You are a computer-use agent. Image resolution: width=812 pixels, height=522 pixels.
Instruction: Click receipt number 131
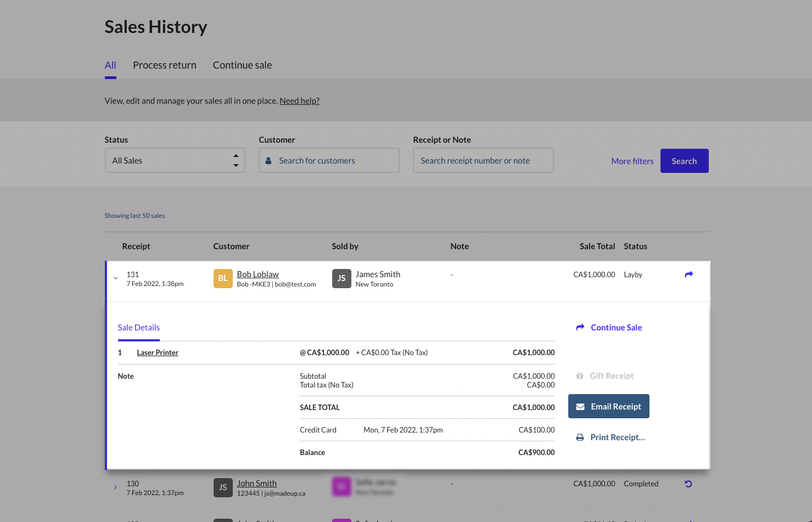[x=133, y=274]
